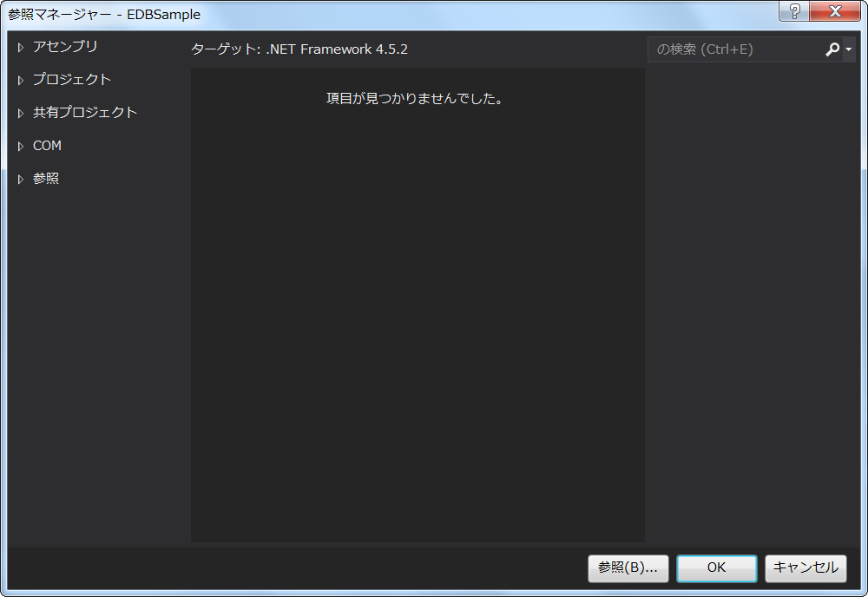Expand the COM node arrow

21,147
